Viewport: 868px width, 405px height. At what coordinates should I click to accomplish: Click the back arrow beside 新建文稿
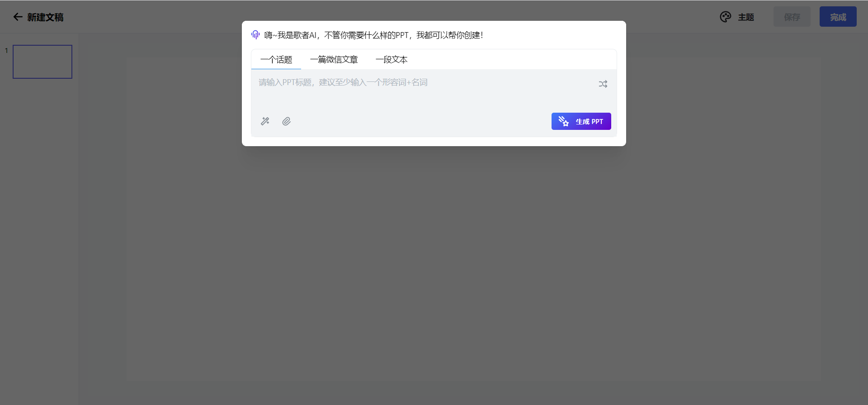pyautogui.click(x=18, y=17)
